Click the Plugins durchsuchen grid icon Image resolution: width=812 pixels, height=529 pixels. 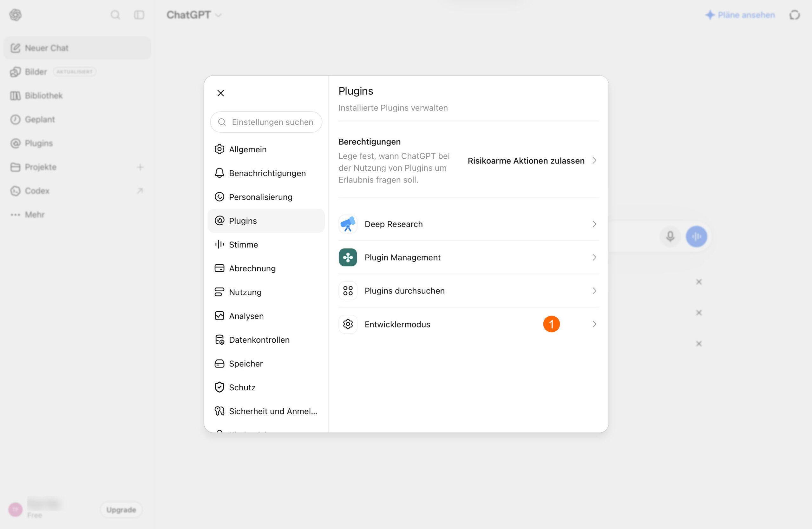[348, 291]
